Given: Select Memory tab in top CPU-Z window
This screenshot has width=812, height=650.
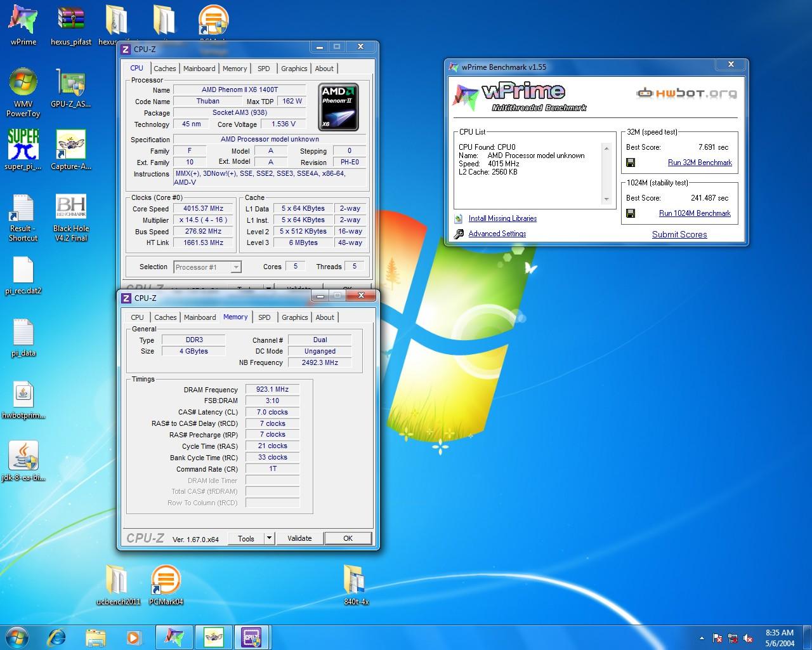Looking at the screenshot, I should (235, 69).
